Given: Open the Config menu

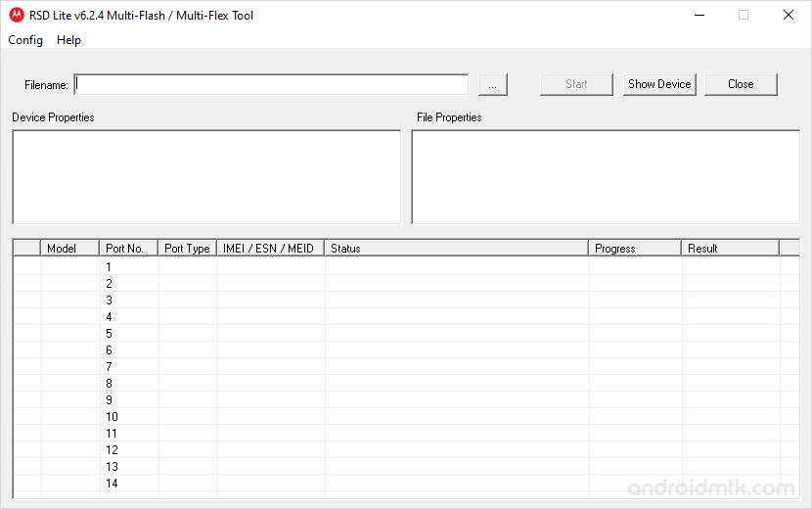Looking at the screenshot, I should (25, 40).
